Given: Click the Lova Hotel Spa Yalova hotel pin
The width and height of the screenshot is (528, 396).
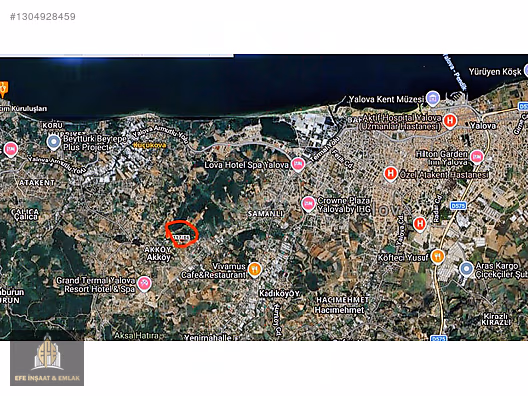Looking at the screenshot, I should tap(298, 164).
